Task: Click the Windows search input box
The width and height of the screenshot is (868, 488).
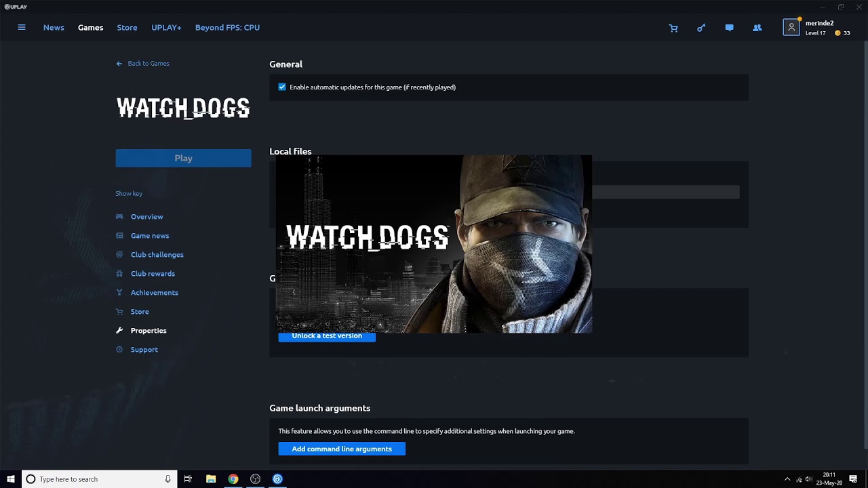Action: point(100,479)
